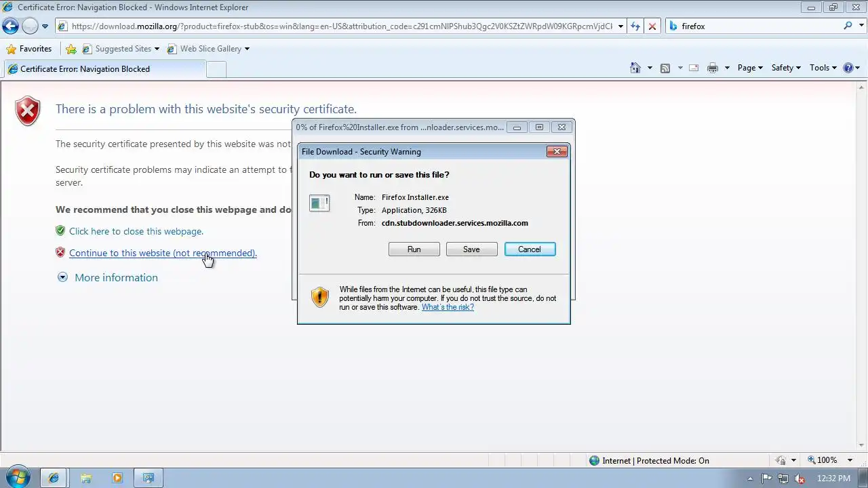868x488 pixels.
Task: Click the 12:32 PM clock
Action: pyautogui.click(x=833, y=479)
